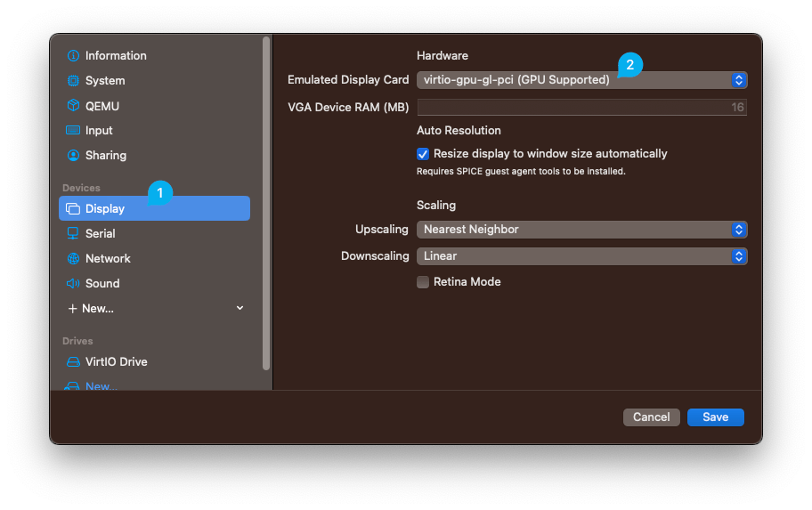The width and height of the screenshot is (812, 510).
Task: Expand the New device chevron menu
Action: click(240, 308)
